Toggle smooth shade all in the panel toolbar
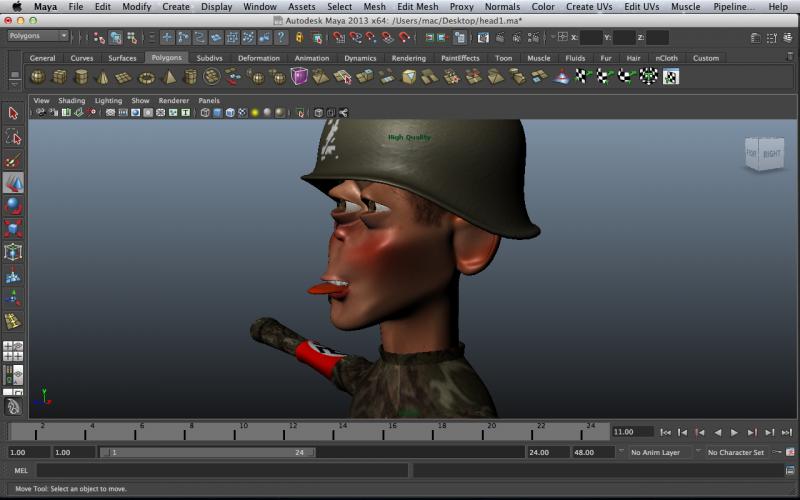Image resolution: width=800 pixels, height=500 pixels. [217, 113]
